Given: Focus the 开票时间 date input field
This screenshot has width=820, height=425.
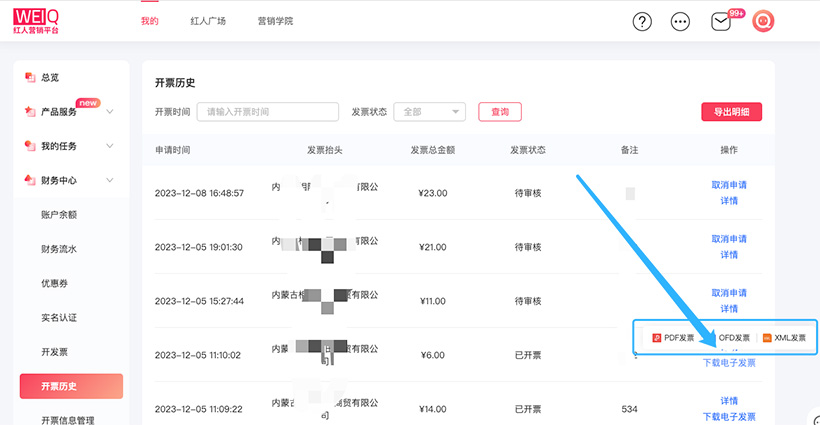Looking at the screenshot, I should point(268,112).
